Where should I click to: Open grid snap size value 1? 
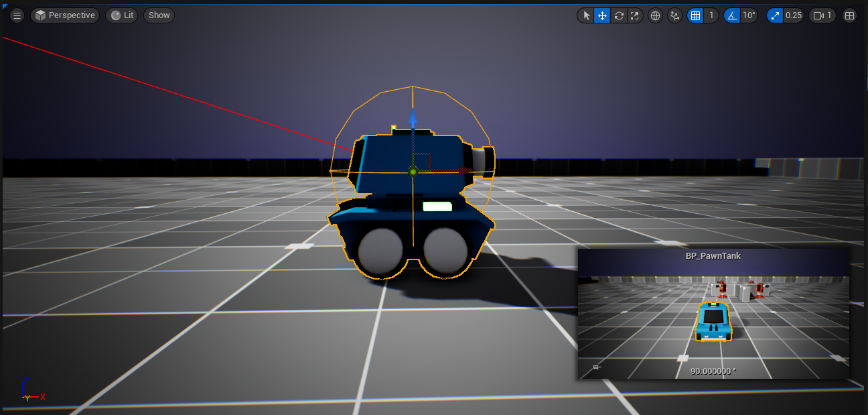[711, 15]
